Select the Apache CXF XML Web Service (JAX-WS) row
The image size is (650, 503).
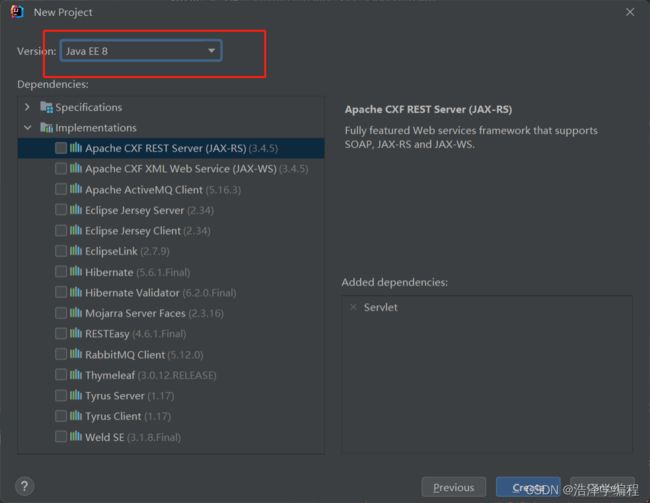click(x=171, y=169)
